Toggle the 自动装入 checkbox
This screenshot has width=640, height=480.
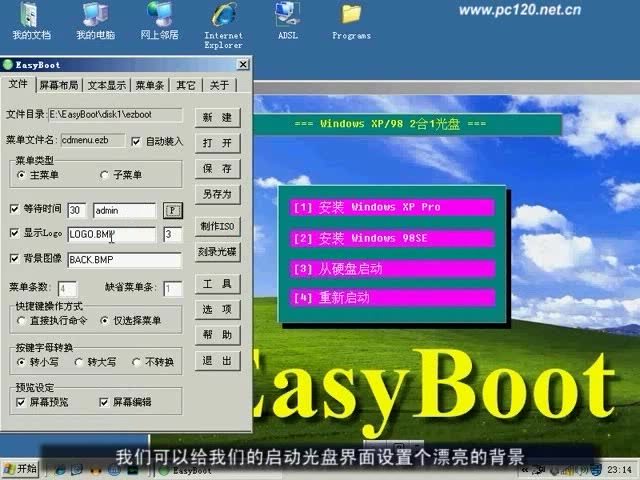point(136,142)
